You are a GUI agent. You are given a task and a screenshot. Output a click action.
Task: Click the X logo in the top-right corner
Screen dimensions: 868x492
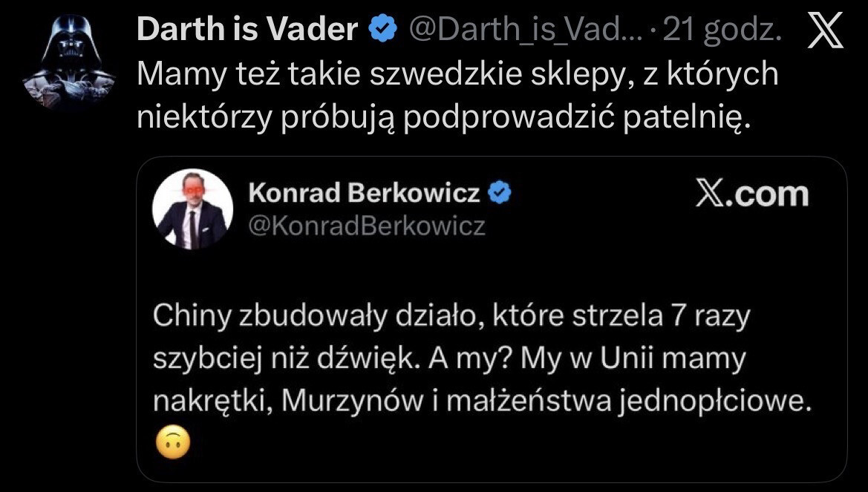point(825,32)
